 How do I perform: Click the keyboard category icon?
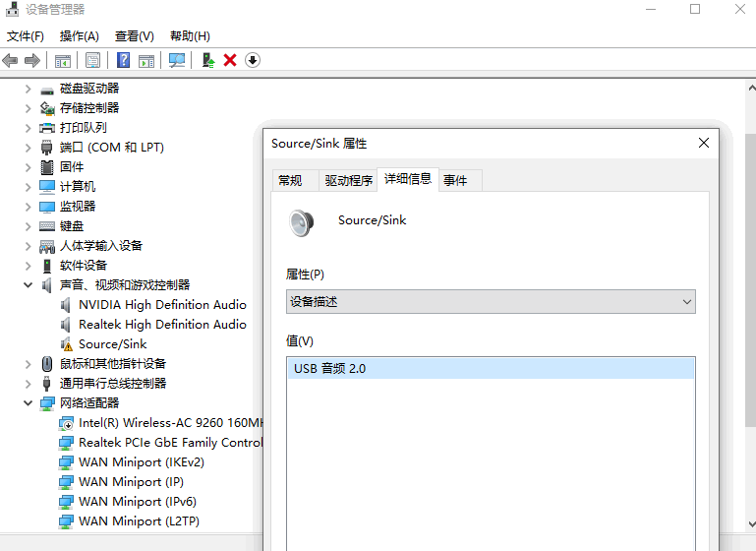tap(47, 226)
